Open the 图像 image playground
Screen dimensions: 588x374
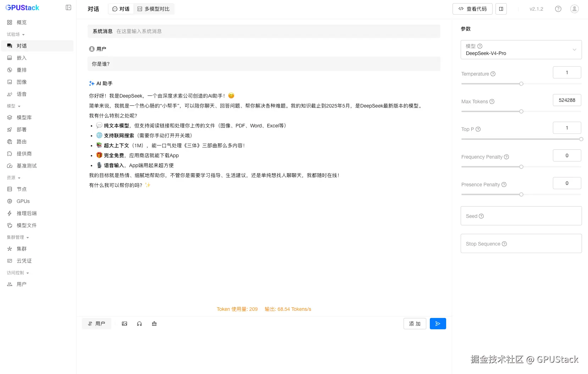[x=37, y=82]
